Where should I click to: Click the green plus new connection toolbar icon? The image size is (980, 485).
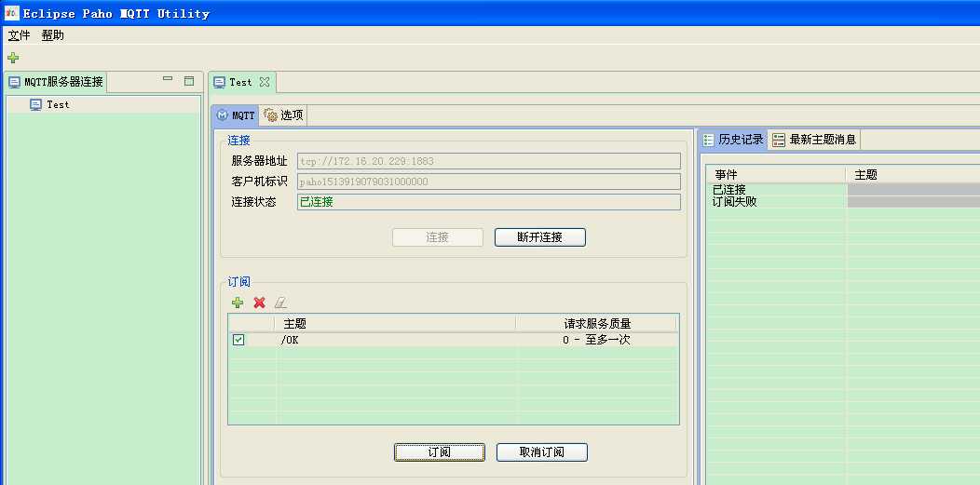pos(13,58)
